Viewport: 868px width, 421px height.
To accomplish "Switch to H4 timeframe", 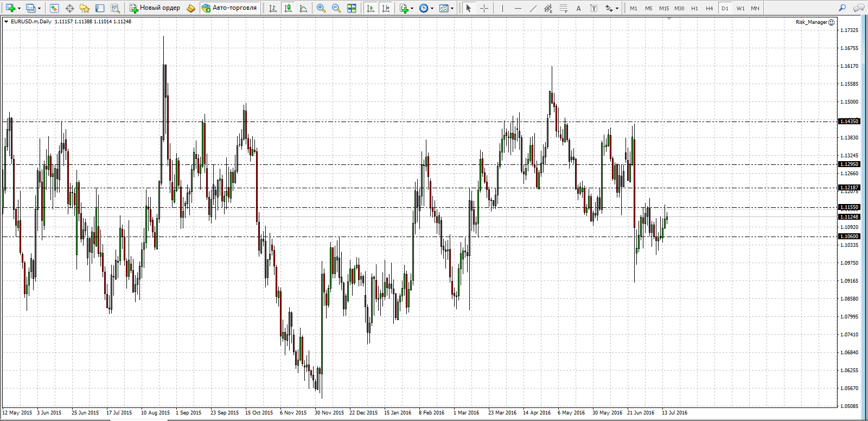I will click(x=709, y=8).
